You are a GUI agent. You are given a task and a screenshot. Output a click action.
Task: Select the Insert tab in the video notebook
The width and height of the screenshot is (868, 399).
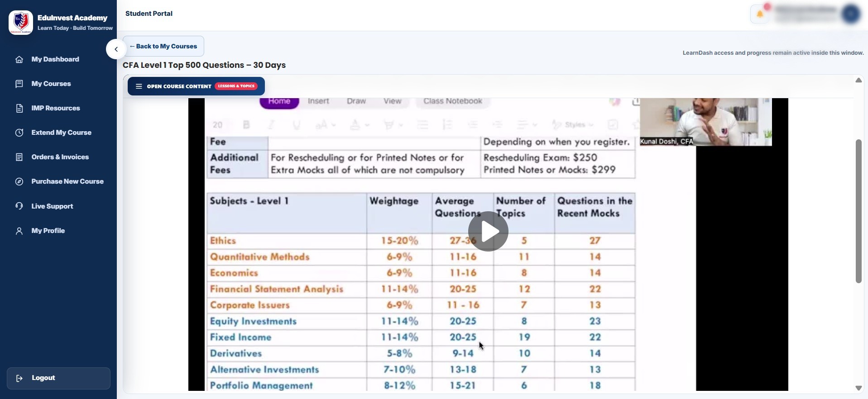318,101
